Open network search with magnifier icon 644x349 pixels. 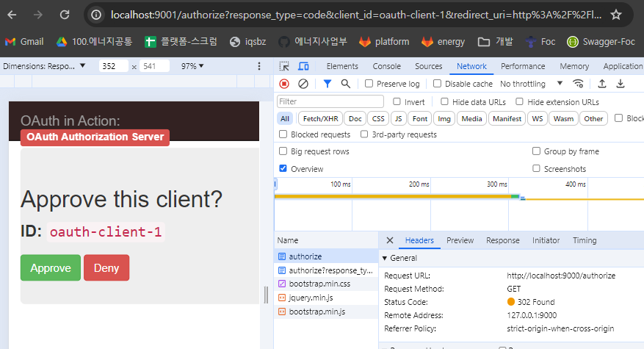tap(346, 84)
